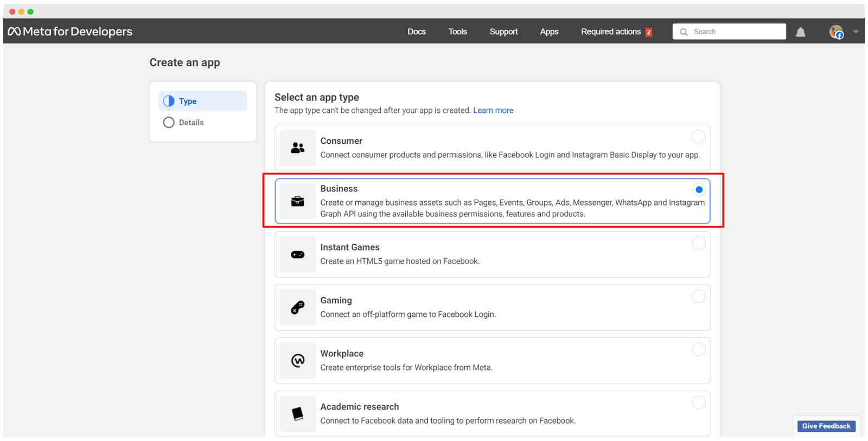The image size is (868, 441).
Task: Open the Tools menu
Action: click(457, 31)
